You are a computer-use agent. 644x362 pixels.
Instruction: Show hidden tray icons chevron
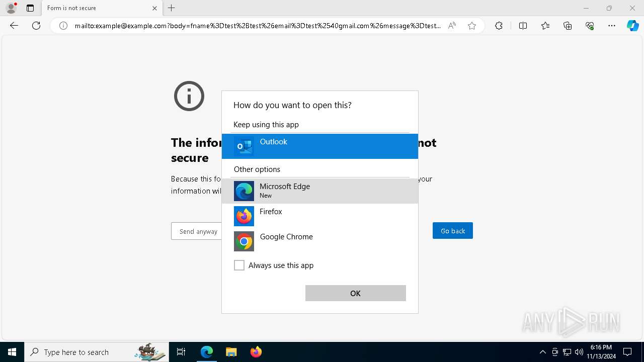542,352
